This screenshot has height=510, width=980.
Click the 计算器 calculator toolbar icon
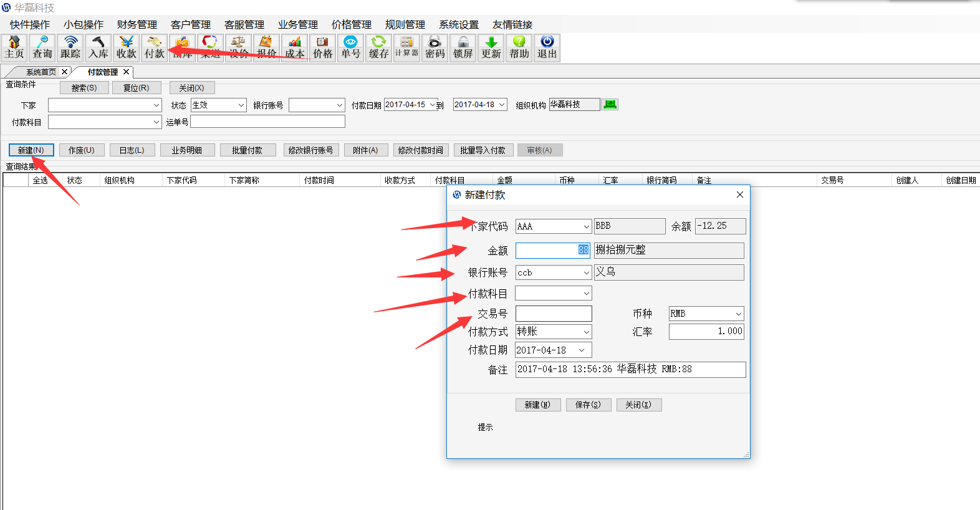click(406, 47)
